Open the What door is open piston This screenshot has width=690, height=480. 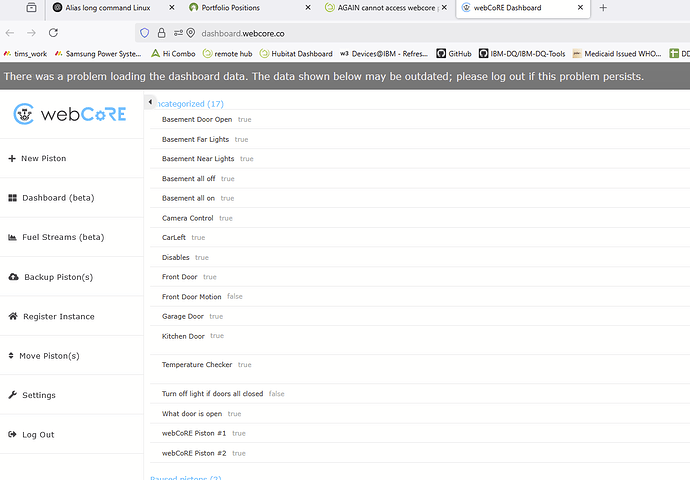(192, 414)
